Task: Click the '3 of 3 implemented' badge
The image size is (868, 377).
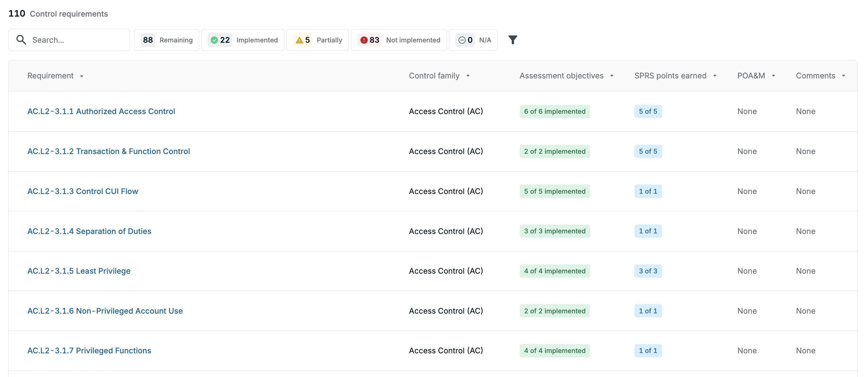Action: pos(554,231)
